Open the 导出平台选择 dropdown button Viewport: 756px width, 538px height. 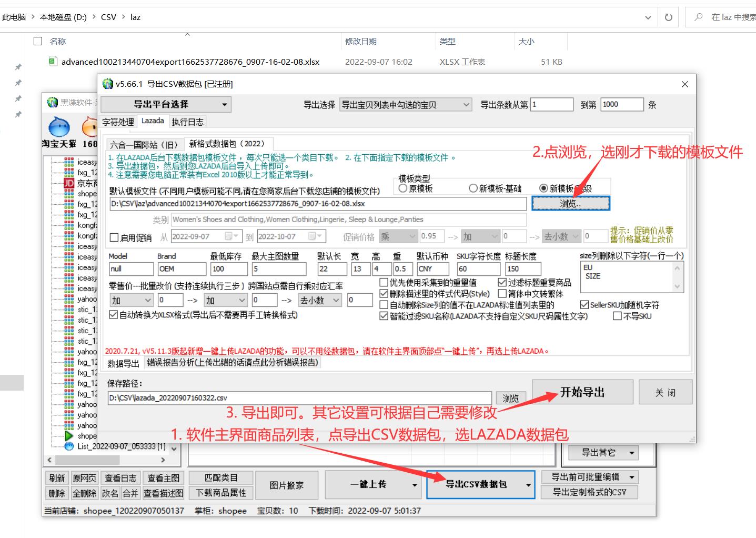(166, 104)
